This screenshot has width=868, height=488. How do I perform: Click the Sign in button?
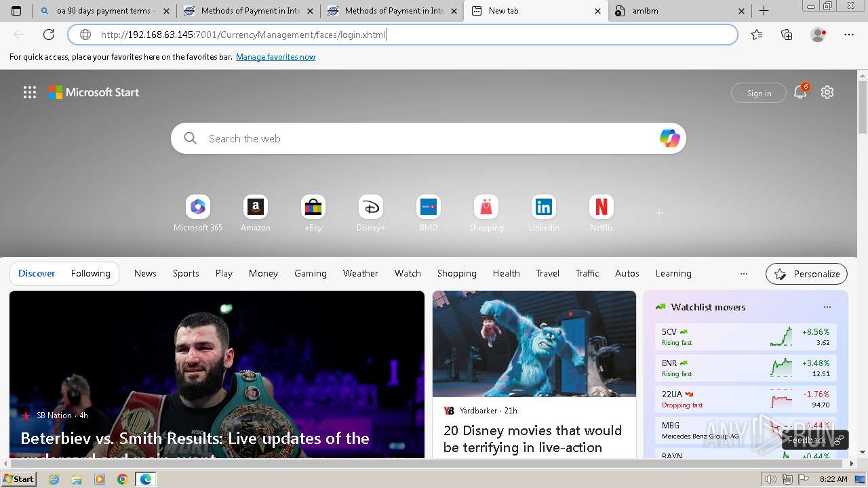point(759,93)
